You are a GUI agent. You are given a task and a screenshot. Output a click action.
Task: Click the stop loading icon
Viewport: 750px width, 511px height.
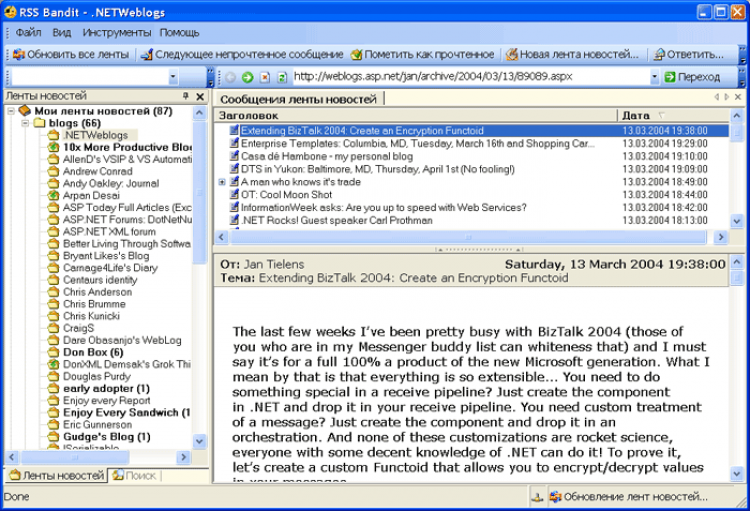click(265, 77)
